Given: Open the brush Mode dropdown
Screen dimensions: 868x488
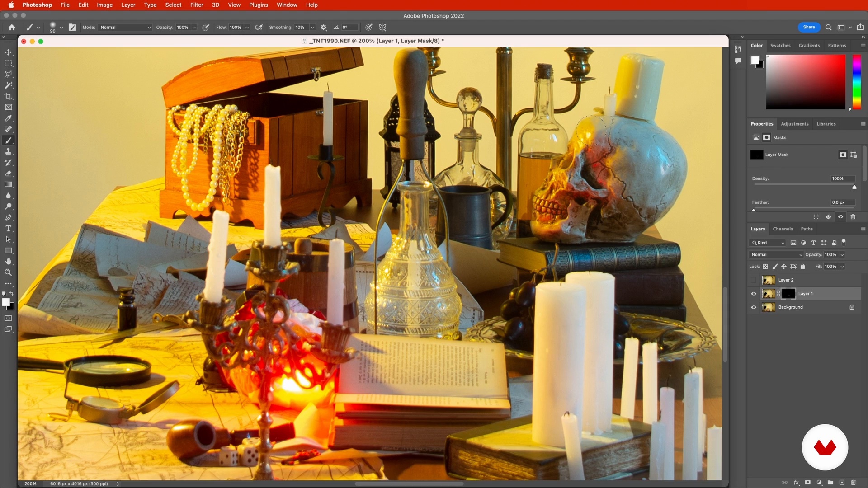Looking at the screenshot, I should tap(125, 28).
